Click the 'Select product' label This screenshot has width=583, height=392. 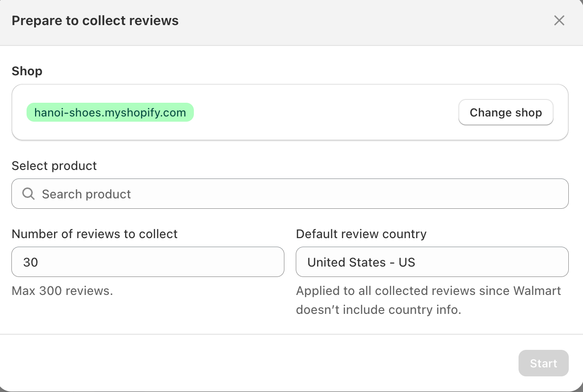coord(54,166)
